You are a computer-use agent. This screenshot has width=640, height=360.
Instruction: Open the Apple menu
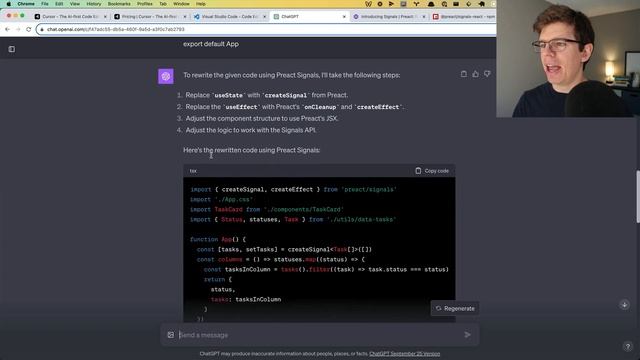click(x=8, y=4)
